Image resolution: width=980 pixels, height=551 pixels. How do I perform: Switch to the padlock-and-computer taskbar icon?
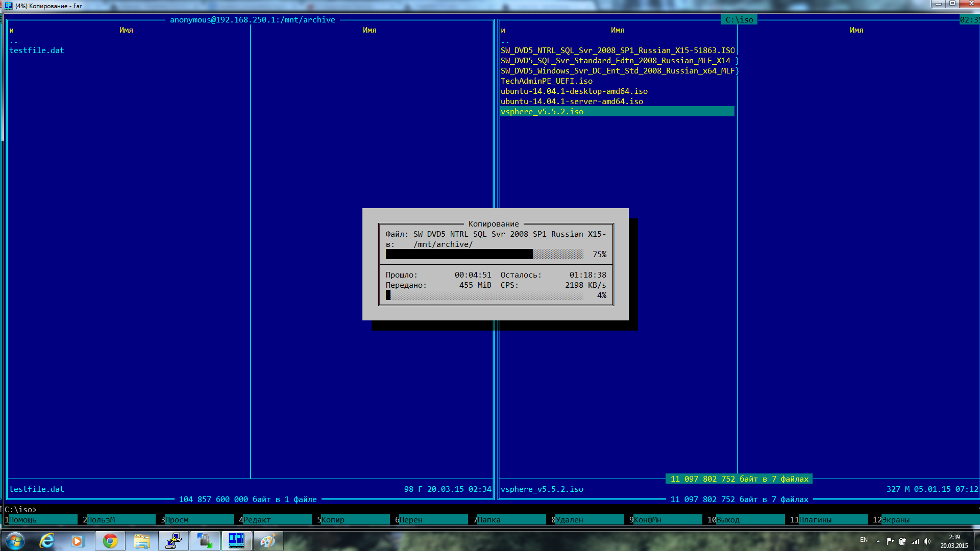[205, 541]
